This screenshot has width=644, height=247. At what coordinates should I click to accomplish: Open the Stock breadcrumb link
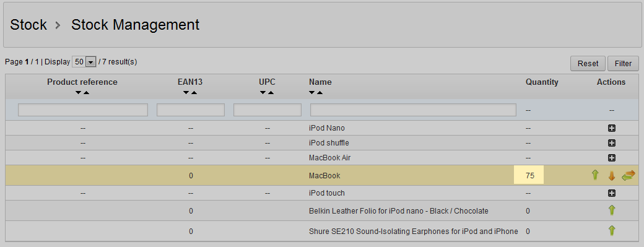tap(28, 25)
